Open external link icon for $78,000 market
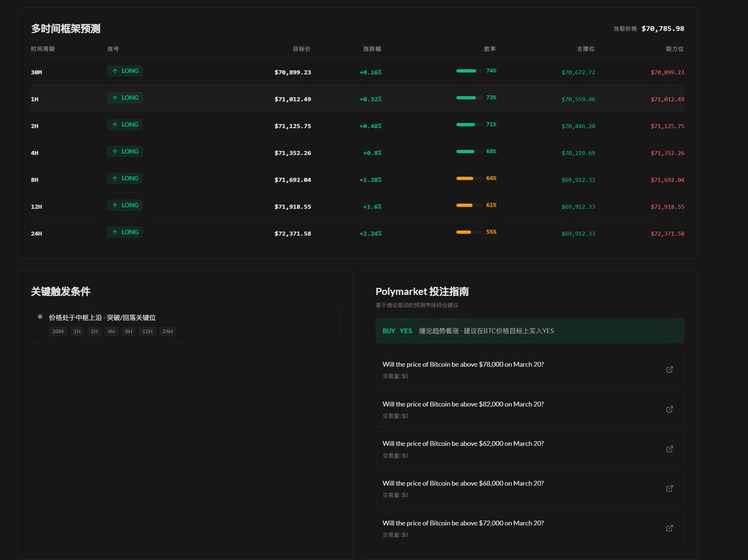748x560 pixels. pos(669,369)
